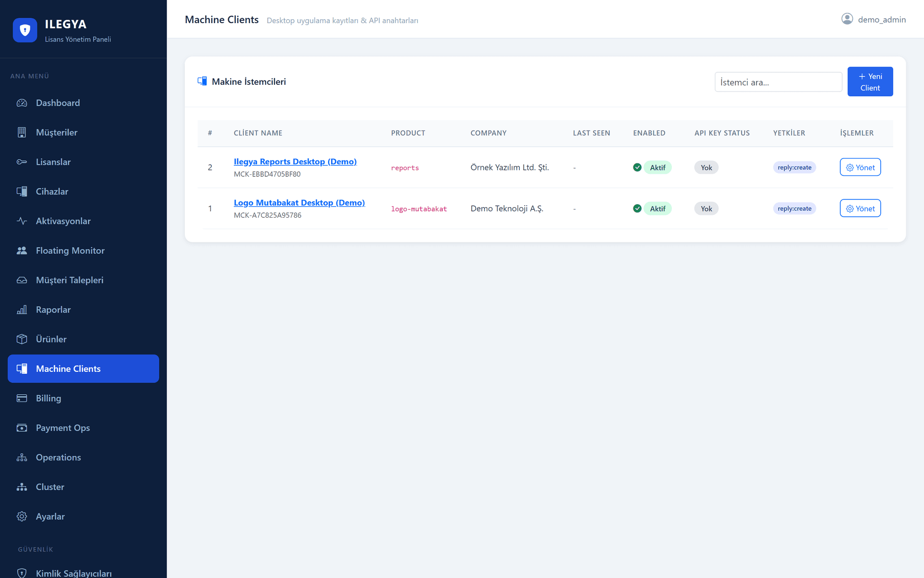The width and height of the screenshot is (924, 578).
Task: Click Yönet for Logo Mutabakat Desktop
Action: 860,208
